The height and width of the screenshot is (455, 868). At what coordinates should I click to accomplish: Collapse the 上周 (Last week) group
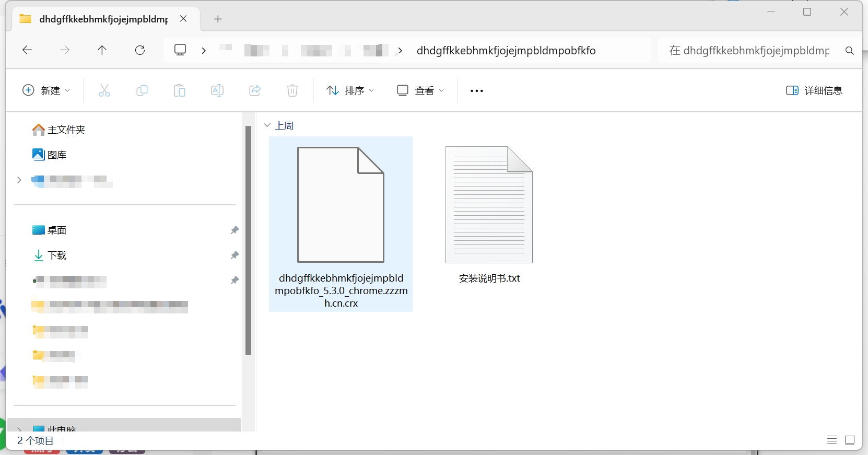(x=267, y=125)
